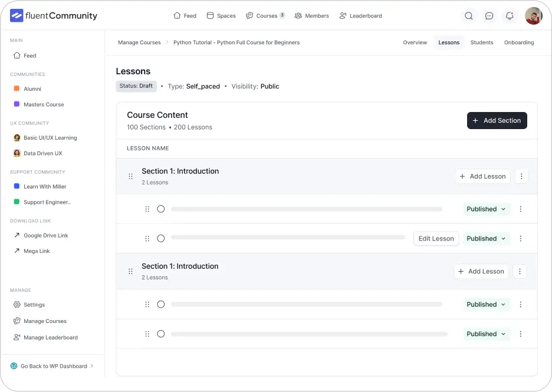This screenshot has width=552, height=392.
Task: Open the Published status dropdown on first lesson
Action: click(x=486, y=209)
